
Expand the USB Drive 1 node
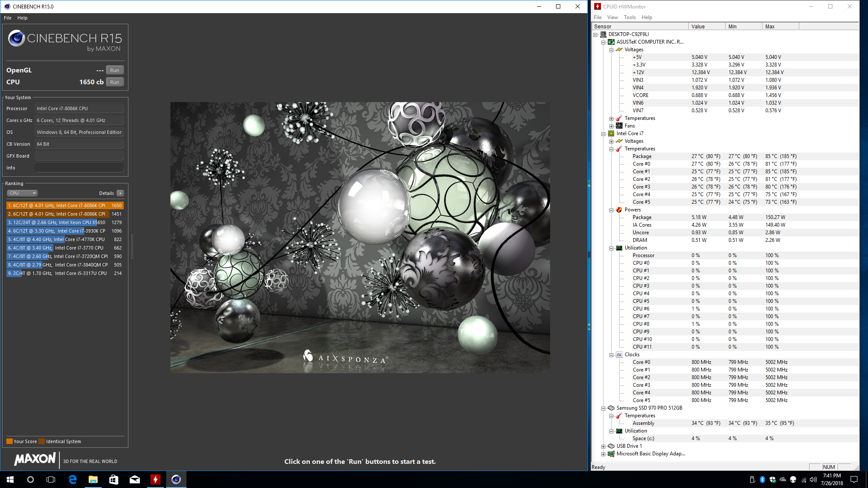[603, 446]
